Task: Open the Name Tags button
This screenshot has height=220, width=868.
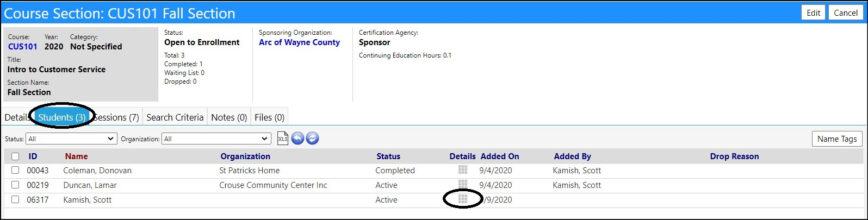Action: [837, 139]
